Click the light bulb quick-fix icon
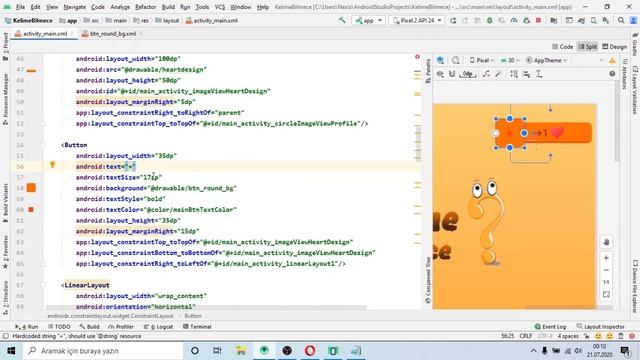640x360 pixels. (x=52, y=165)
